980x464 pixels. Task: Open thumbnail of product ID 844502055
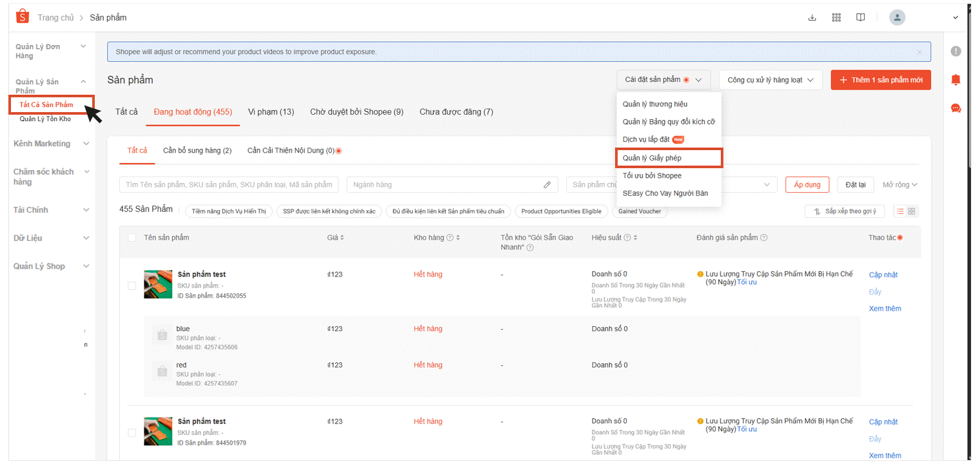(x=158, y=284)
